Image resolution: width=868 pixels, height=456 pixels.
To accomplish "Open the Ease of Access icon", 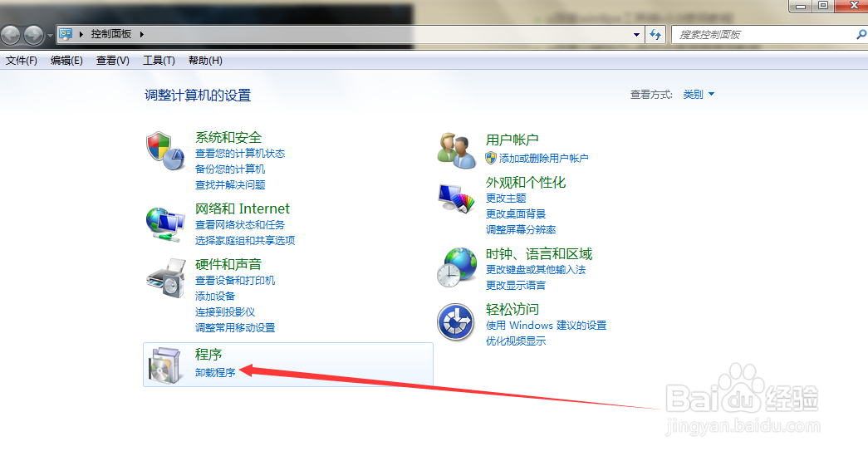I will [x=455, y=322].
